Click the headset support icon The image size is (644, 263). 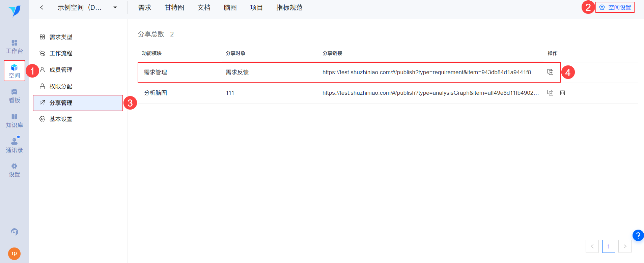[14, 232]
